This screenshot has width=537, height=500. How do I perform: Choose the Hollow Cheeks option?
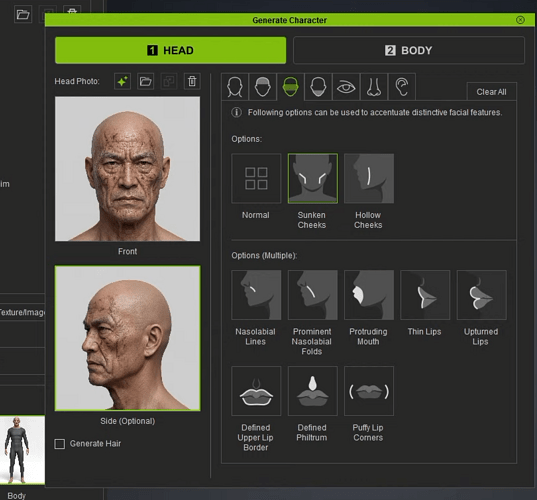point(369,178)
